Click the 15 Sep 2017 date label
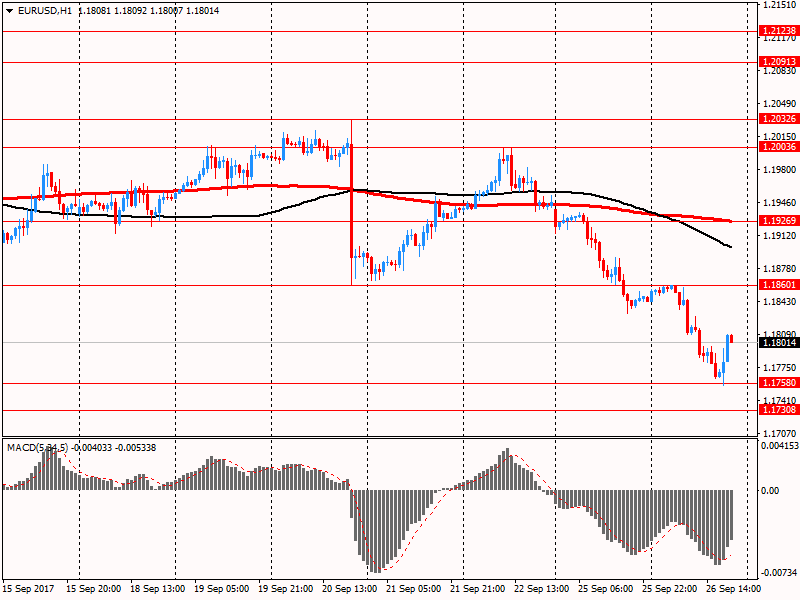This screenshot has height=600, width=800. (28, 589)
